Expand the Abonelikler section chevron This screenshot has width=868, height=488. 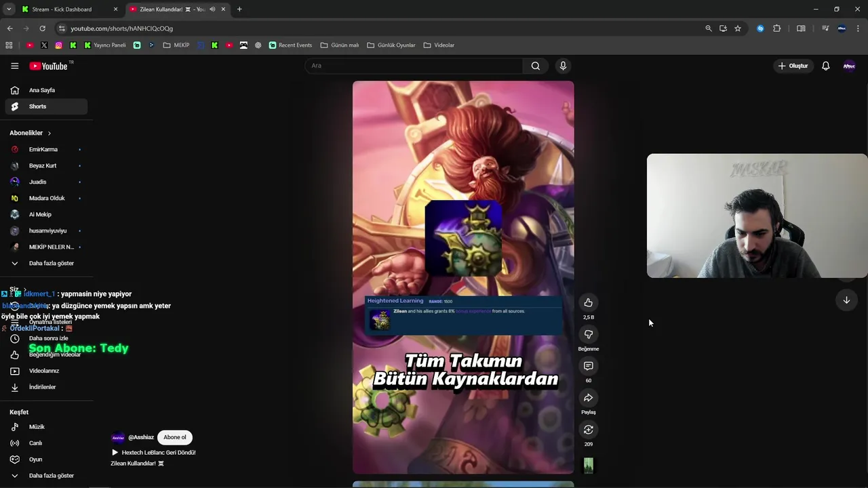tap(50, 133)
